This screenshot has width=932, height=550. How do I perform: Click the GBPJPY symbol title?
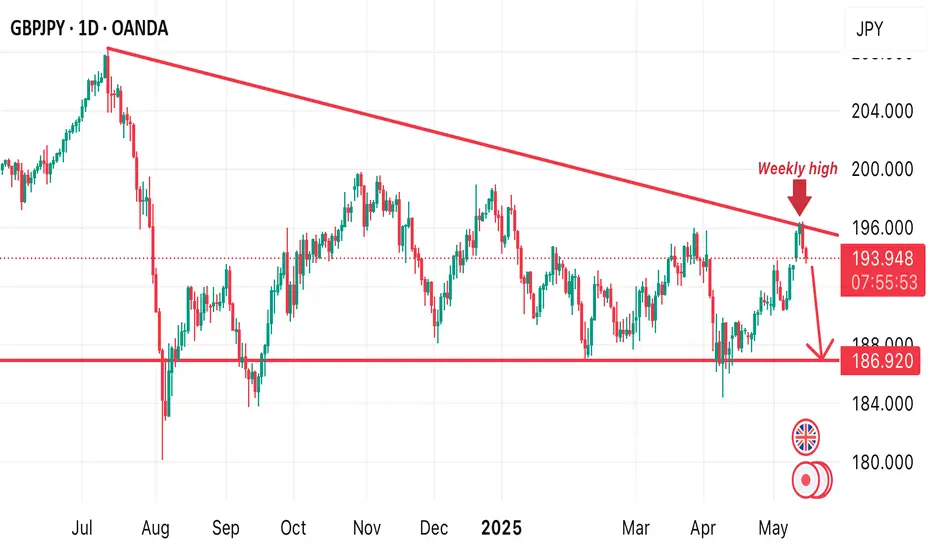[x=37, y=28]
